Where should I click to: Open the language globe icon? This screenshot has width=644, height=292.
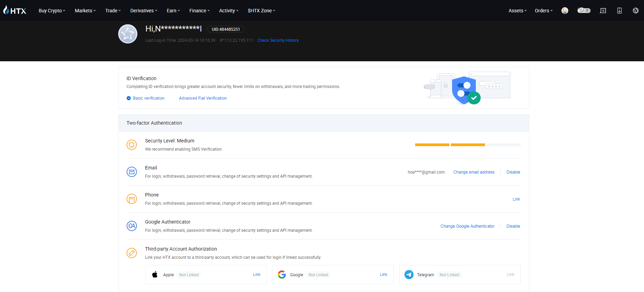[635, 11]
